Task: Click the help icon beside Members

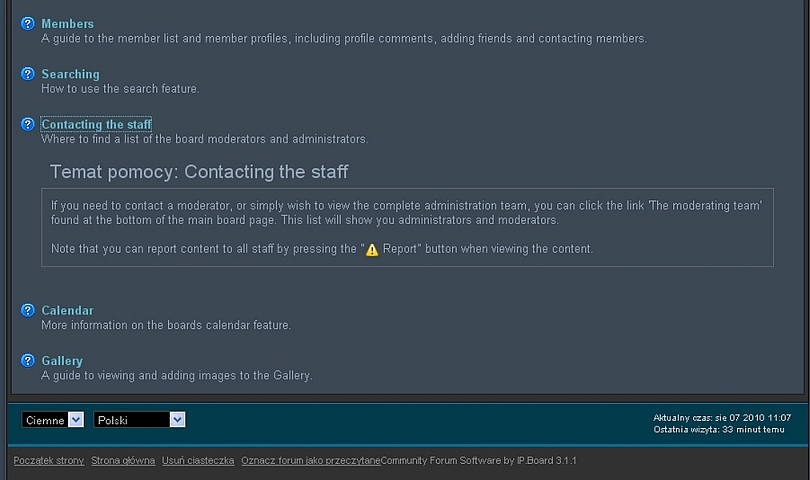Action: pos(28,23)
